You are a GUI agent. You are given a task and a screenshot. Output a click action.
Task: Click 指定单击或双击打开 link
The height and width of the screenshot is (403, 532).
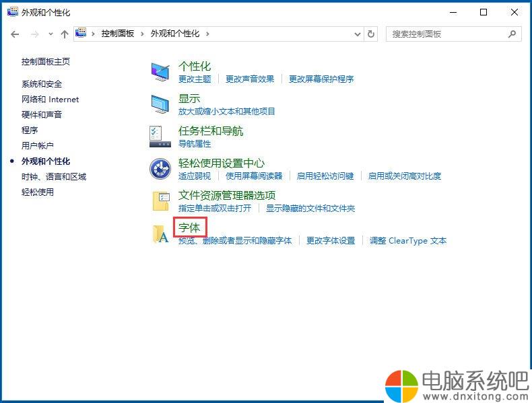[215, 209]
